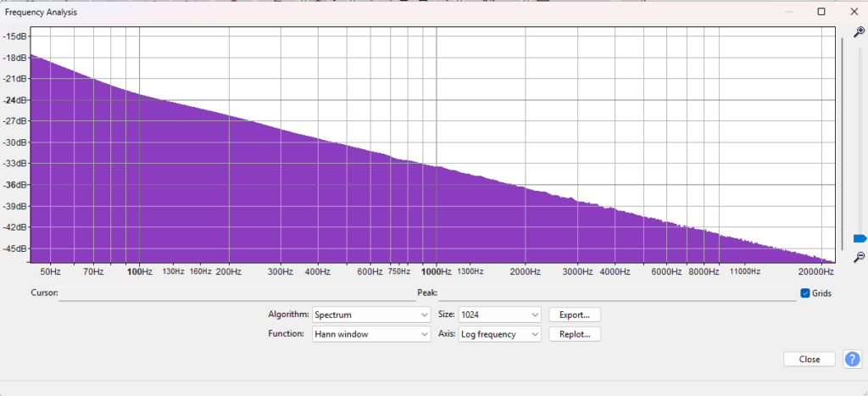Disable the Grids checkbox
Screen dimensions: 868x396
805,293
